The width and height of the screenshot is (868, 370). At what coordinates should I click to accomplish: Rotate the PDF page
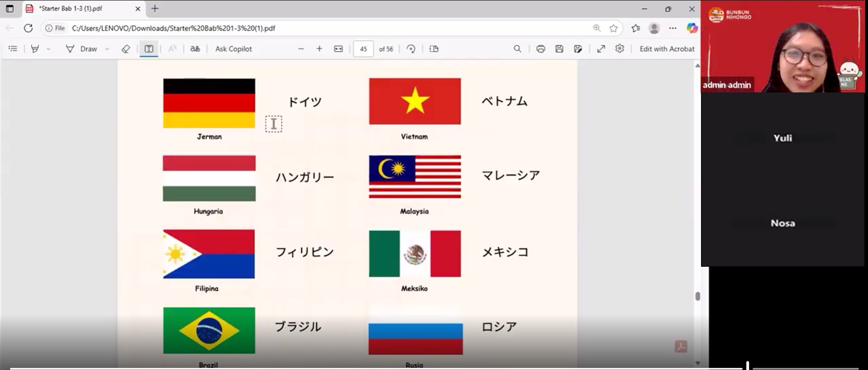tap(411, 49)
